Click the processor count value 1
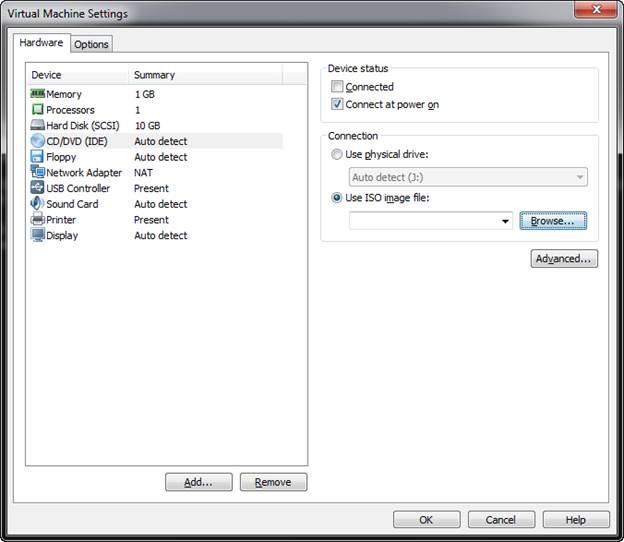The image size is (624, 542). coord(138,110)
